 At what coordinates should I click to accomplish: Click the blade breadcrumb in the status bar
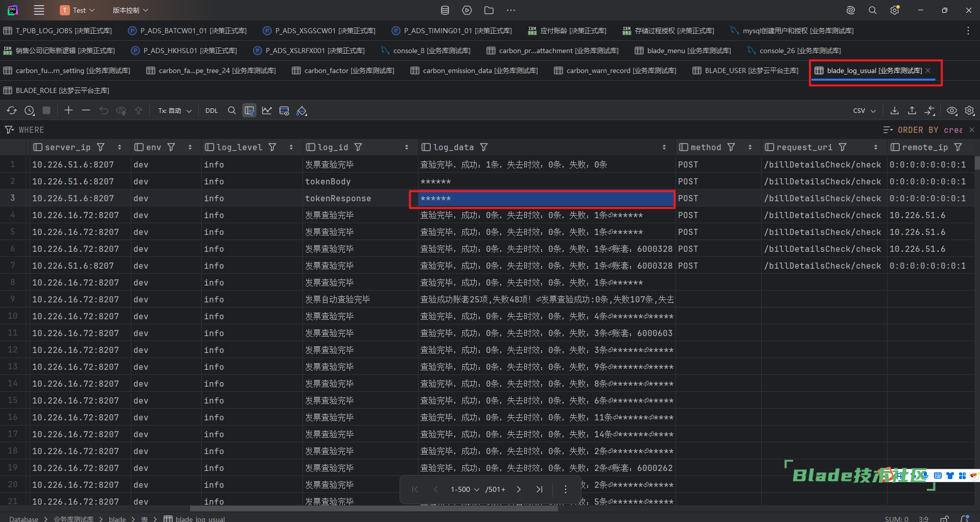point(117,519)
